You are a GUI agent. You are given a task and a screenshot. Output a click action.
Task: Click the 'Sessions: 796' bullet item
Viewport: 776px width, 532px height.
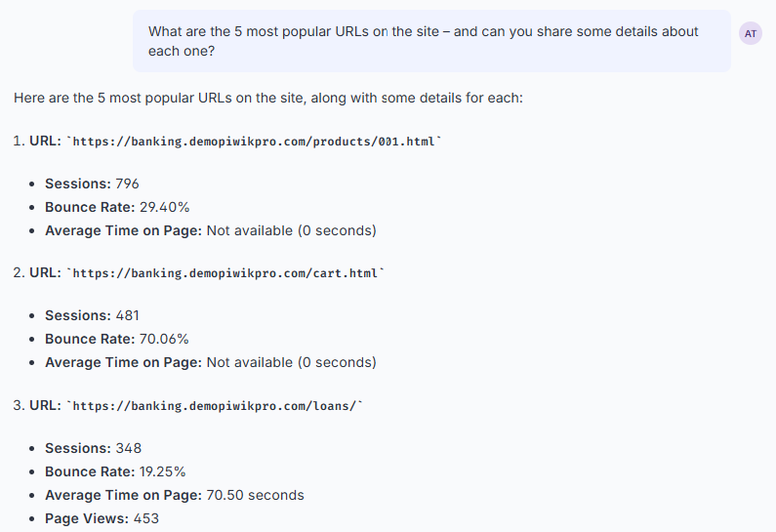[92, 184]
